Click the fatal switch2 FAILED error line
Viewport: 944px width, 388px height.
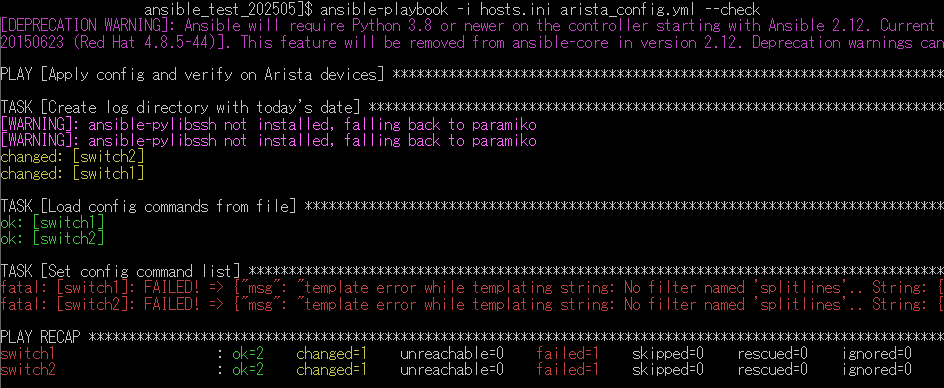[472, 304]
